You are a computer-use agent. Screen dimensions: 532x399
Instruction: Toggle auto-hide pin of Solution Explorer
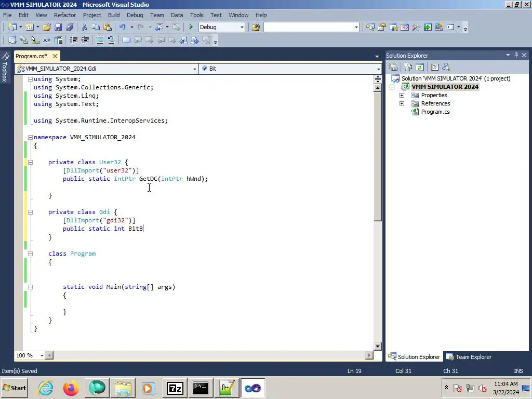tap(516, 55)
